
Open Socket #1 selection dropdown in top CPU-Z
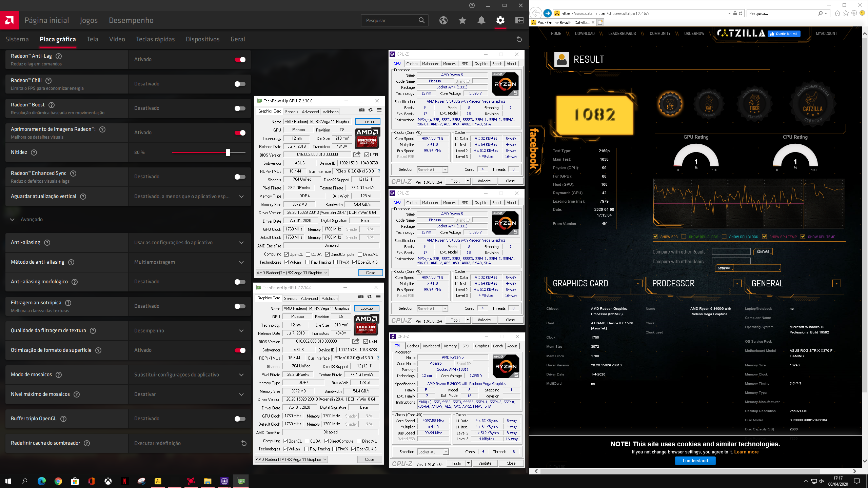(432, 169)
